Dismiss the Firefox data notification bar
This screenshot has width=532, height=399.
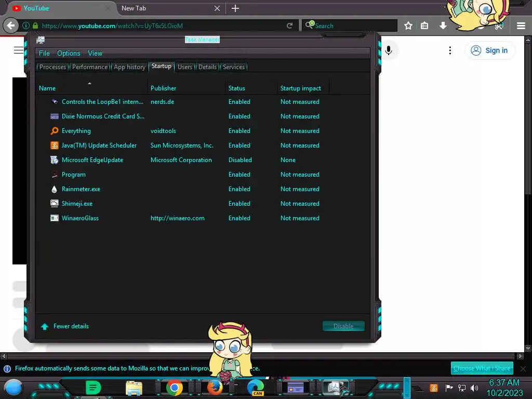click(x=523, y=368)
